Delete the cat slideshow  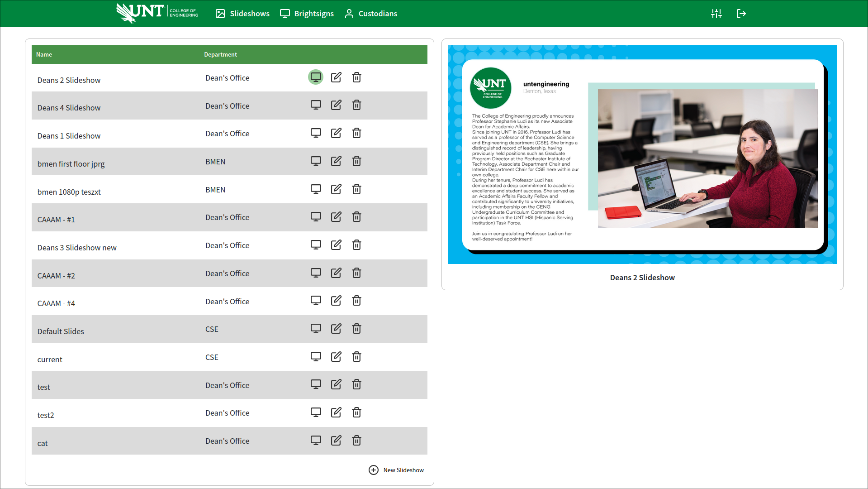click(x=356, y=441)
